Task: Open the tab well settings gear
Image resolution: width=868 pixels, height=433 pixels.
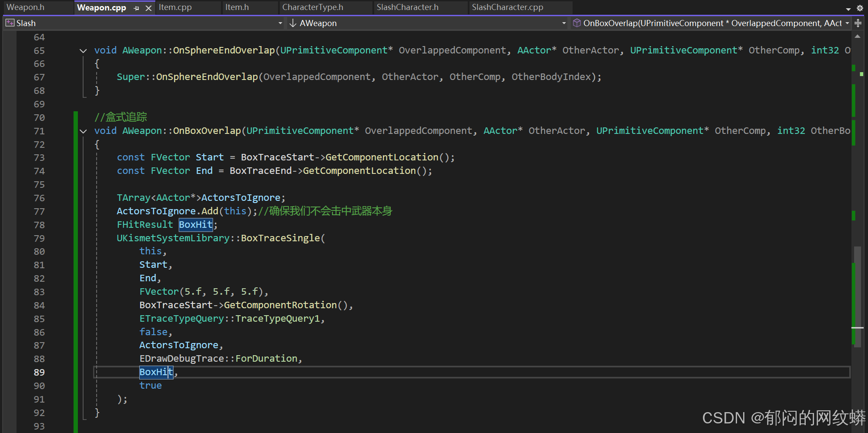Action: (x=860, y=8)
